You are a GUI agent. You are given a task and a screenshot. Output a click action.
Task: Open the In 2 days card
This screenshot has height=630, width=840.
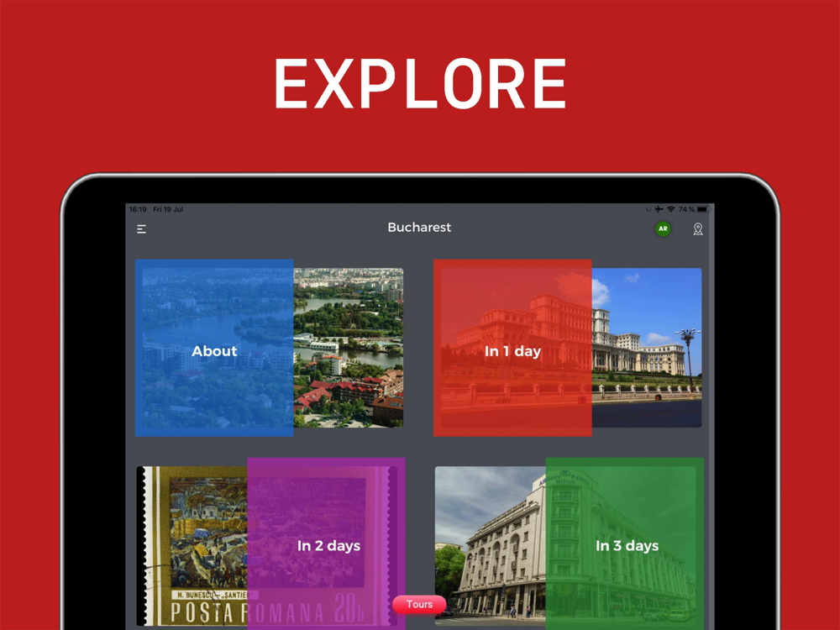pyautogui.click(x=270, y=545)
